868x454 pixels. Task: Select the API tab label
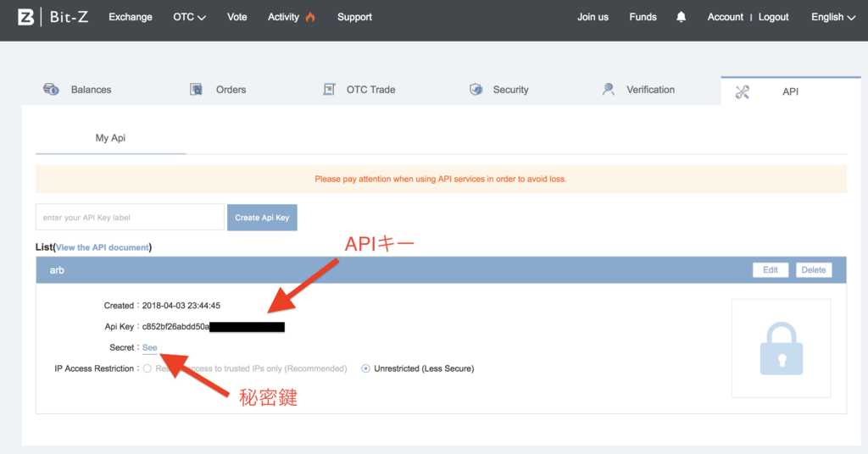click(790, 91)
